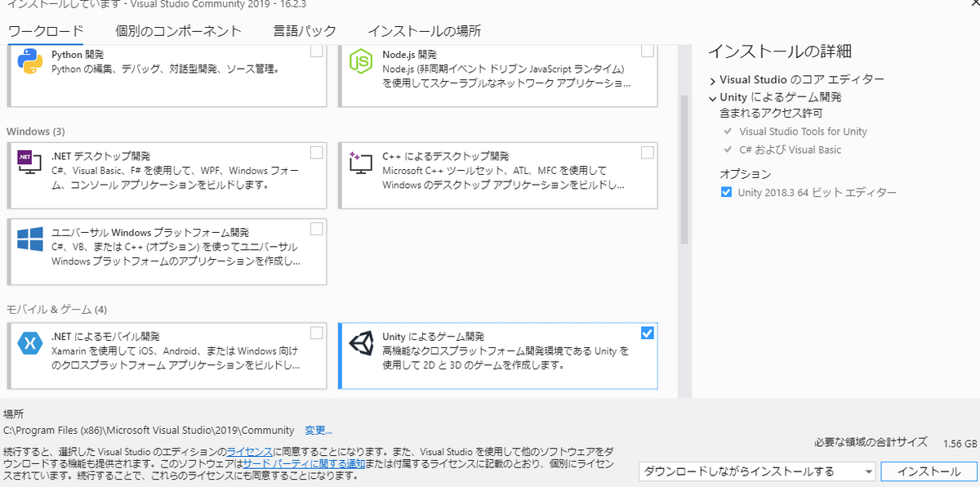980x487 pixels.
Task: Expand Visual Studio のコア エディター details
Action: coord(711,79)
